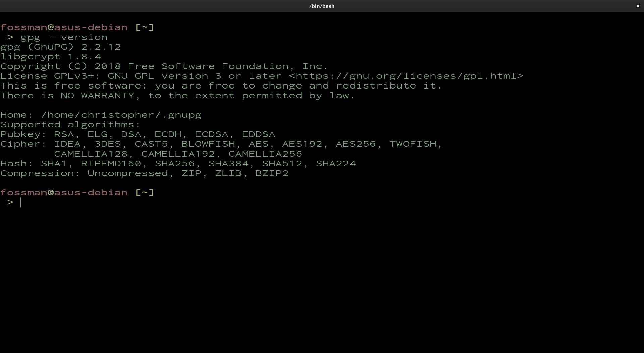Click 'EDDSA' in the Pubkey list
Image resolution: width=644 pixels, height=353 pixels.
click(258, 134)
